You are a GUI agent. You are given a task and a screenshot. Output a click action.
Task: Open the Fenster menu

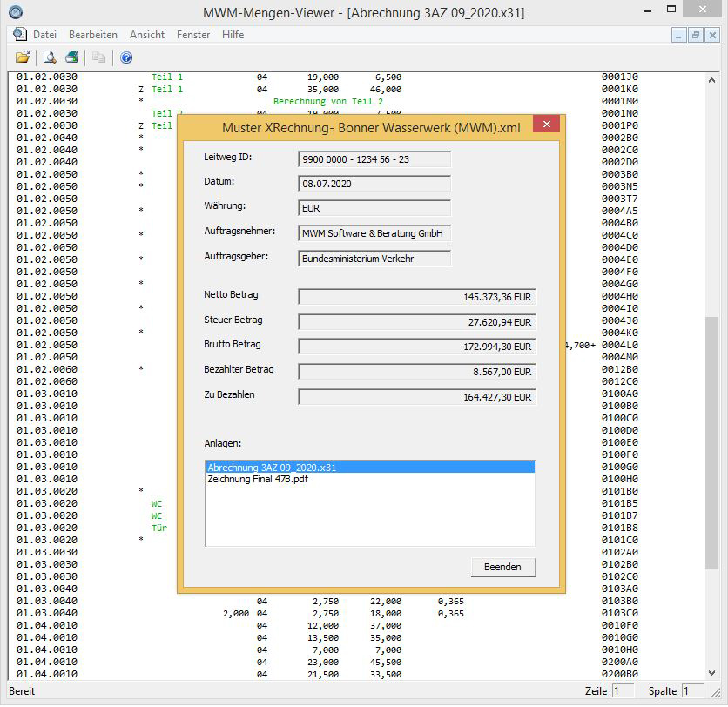tap(193, 35)
